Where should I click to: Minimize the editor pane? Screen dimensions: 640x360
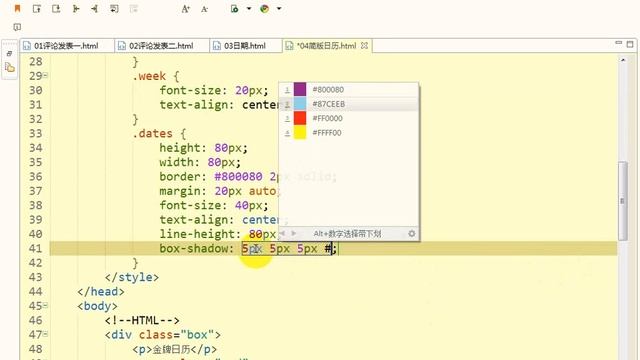click(x=619, y=43)
